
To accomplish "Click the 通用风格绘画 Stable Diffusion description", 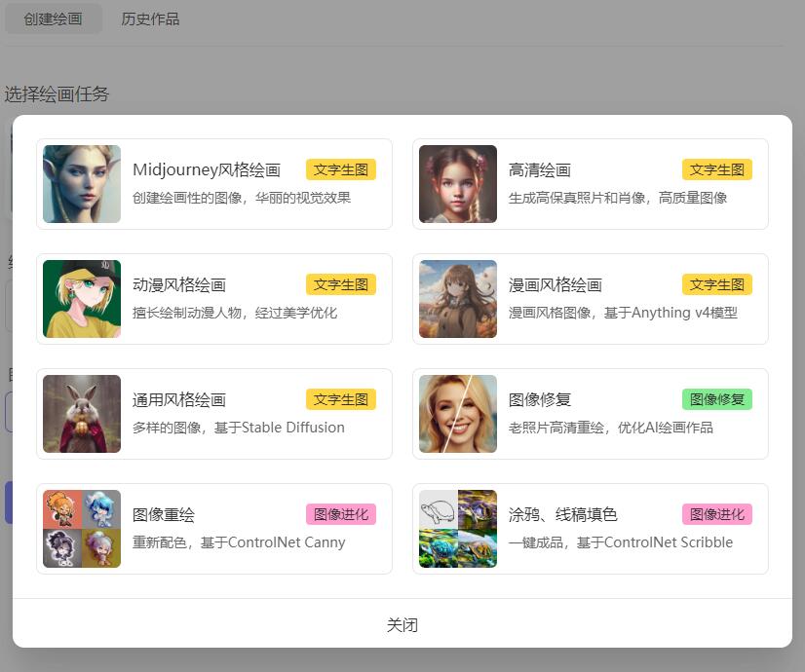I will point(239,428).
